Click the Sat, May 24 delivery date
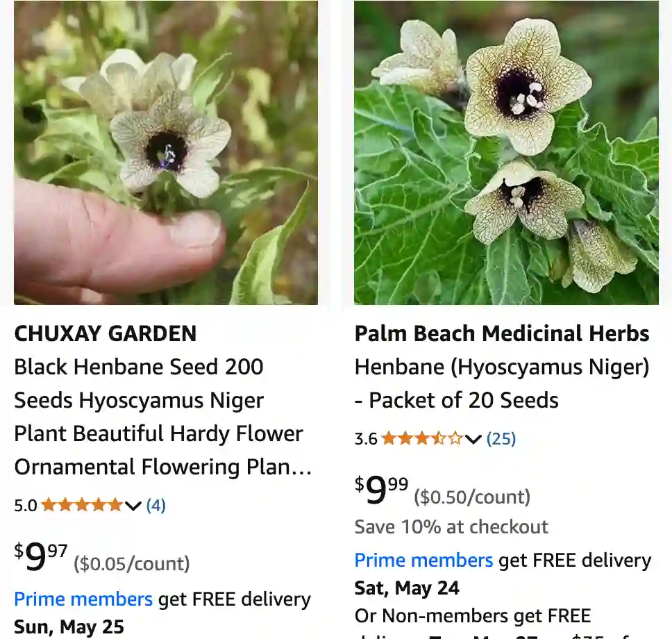Screen dimensions: 672x639 (407, 588)
